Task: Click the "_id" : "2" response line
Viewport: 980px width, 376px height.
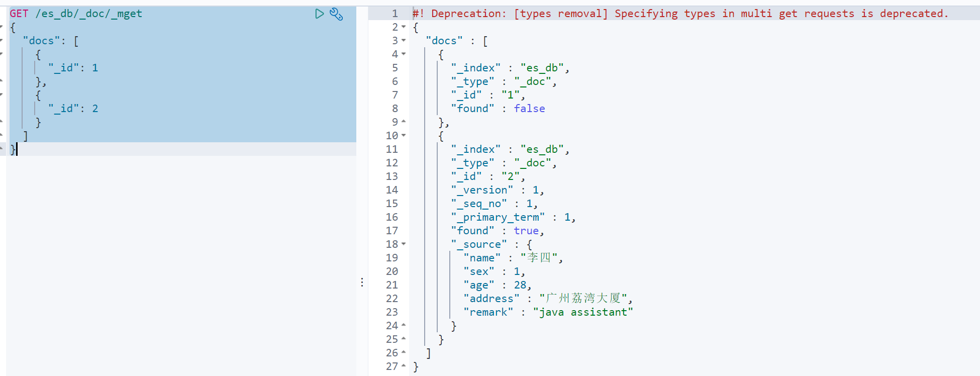Action: click(x=488, y=176)
